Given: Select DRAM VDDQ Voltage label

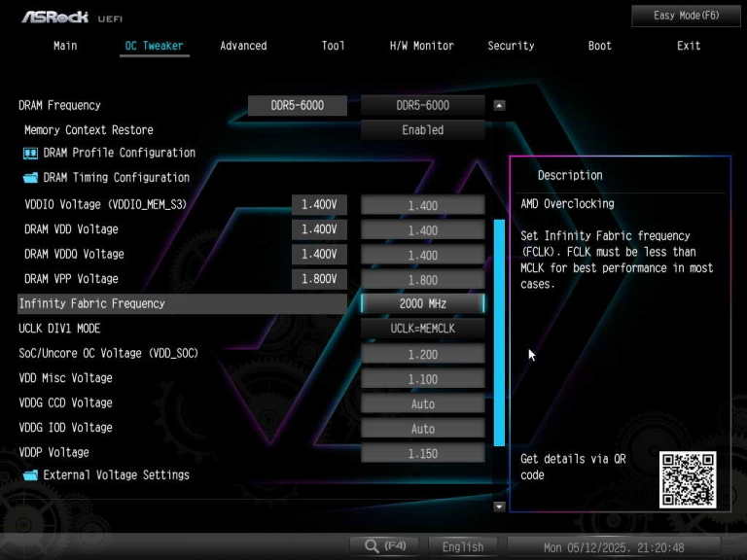Looking at the screenshot, I should point(74,255).
